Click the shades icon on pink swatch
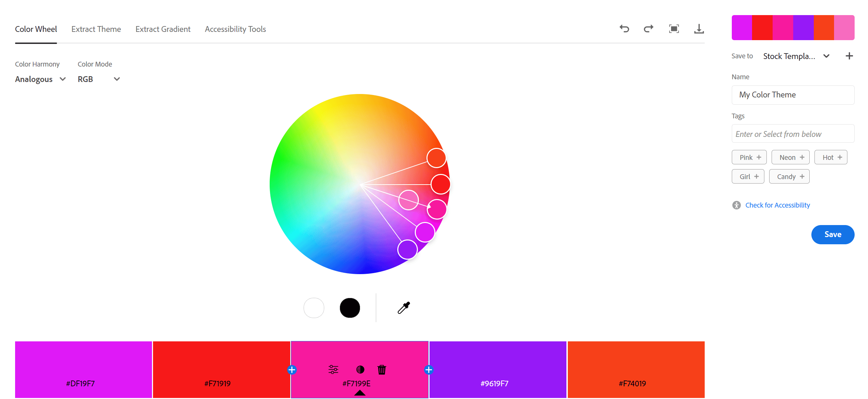 pos(360,369)
